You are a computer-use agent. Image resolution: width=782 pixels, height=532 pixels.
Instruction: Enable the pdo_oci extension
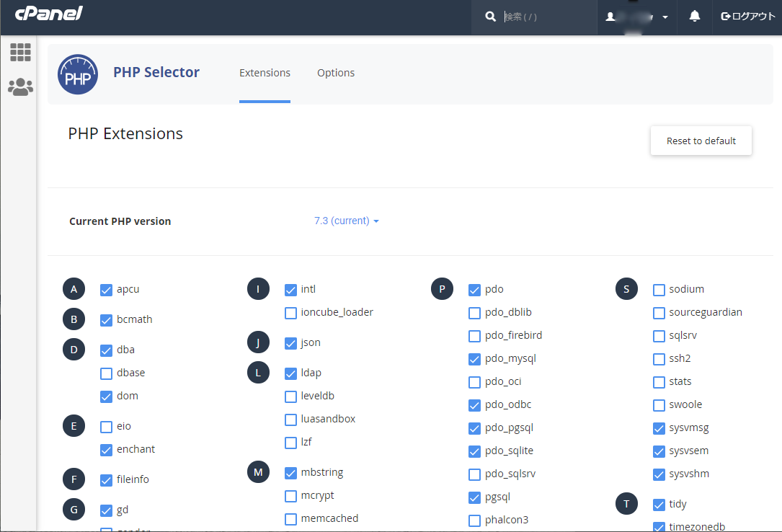[475, 383]
